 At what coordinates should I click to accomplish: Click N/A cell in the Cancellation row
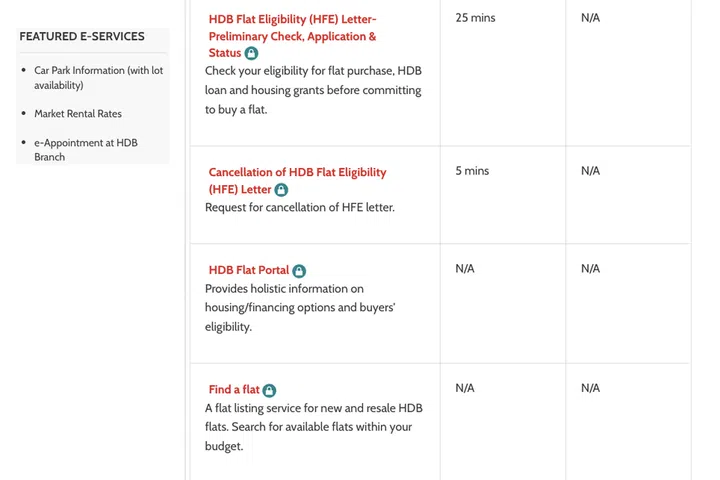(x=590, y=171)
